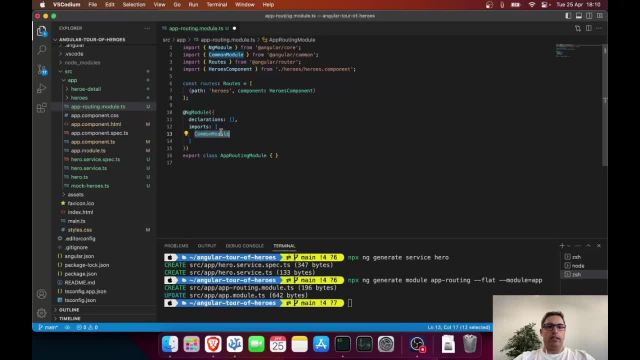Expand the heroes folder

coord(79,98)
